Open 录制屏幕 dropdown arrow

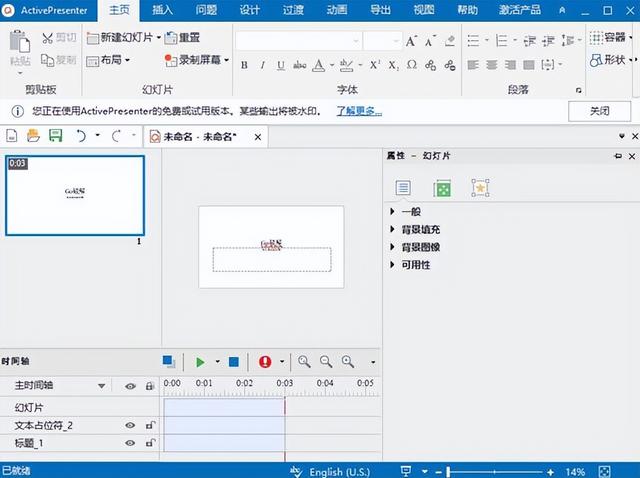pyautogui.click(x=227, y=60)
